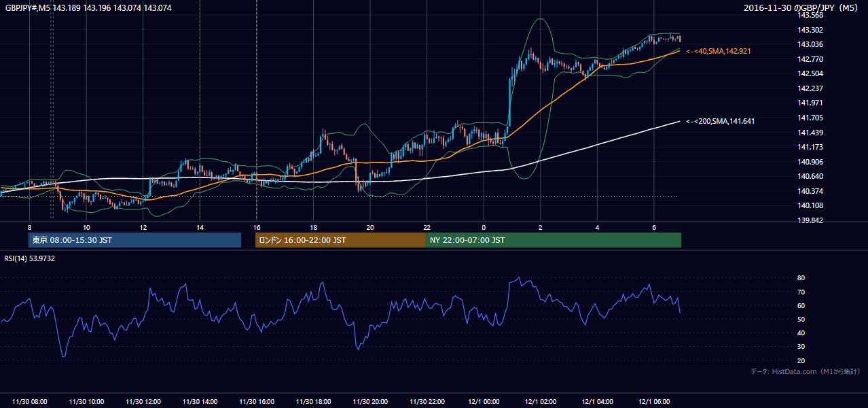This screenshot has height=408, width=868.
Task: Click hour 6 on the chart time axis
Action: point(653,227)
